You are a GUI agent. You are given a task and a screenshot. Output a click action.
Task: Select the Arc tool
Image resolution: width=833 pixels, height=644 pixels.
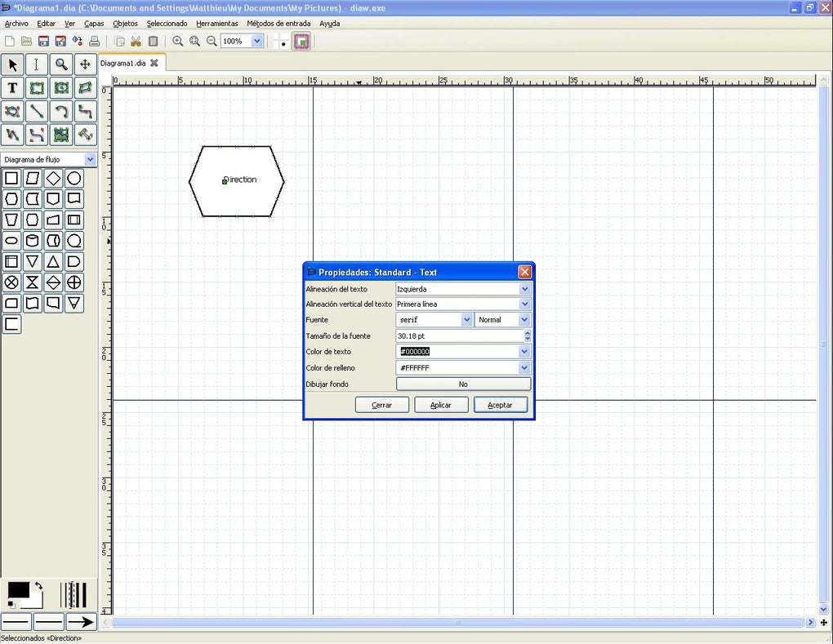[x=61, y=112]
